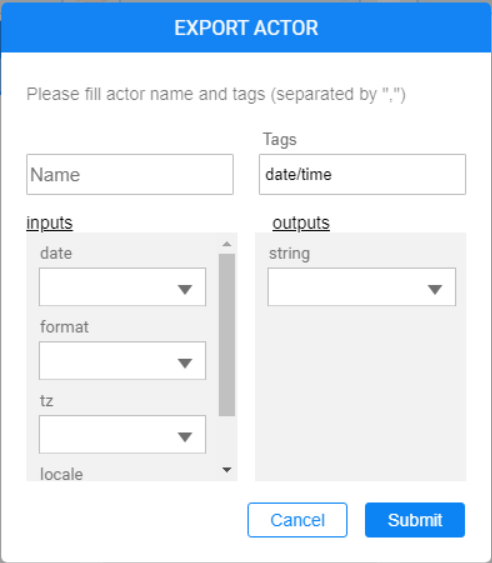
Task: Click the Tags label above the field
Action: pyautogui.click(x=280, y=139)
